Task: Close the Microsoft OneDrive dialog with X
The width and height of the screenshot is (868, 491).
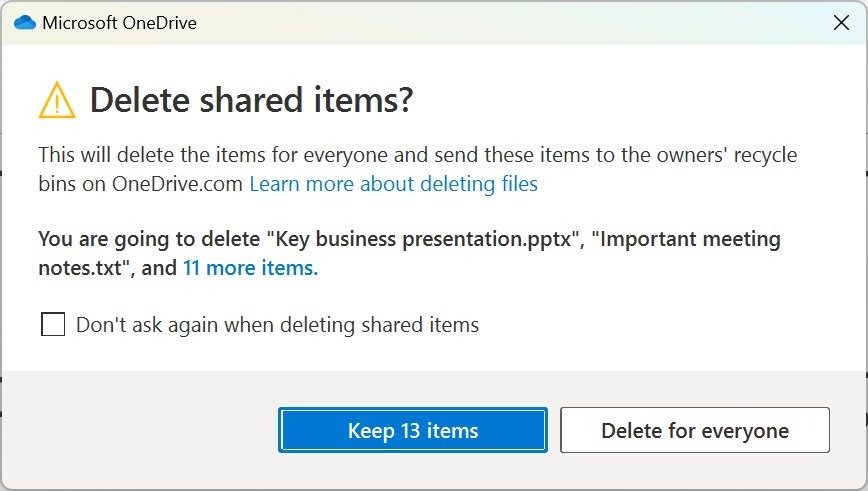Action: [x=841, y=23]
